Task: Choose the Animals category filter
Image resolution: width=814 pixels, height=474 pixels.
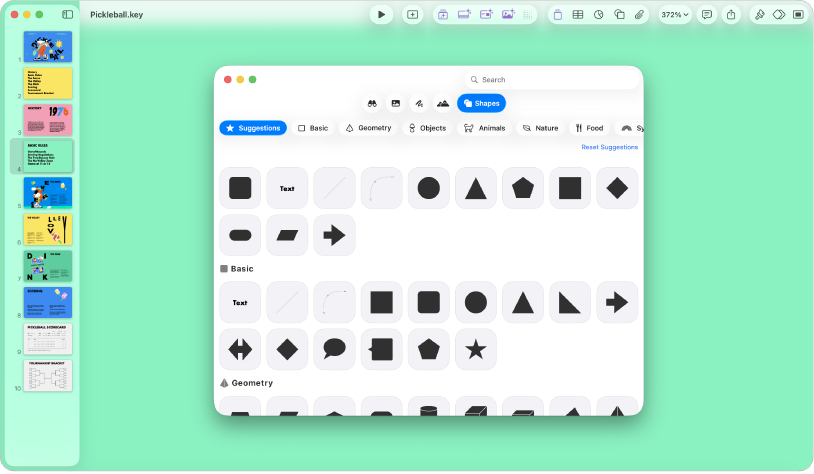Action: point(484,128)
